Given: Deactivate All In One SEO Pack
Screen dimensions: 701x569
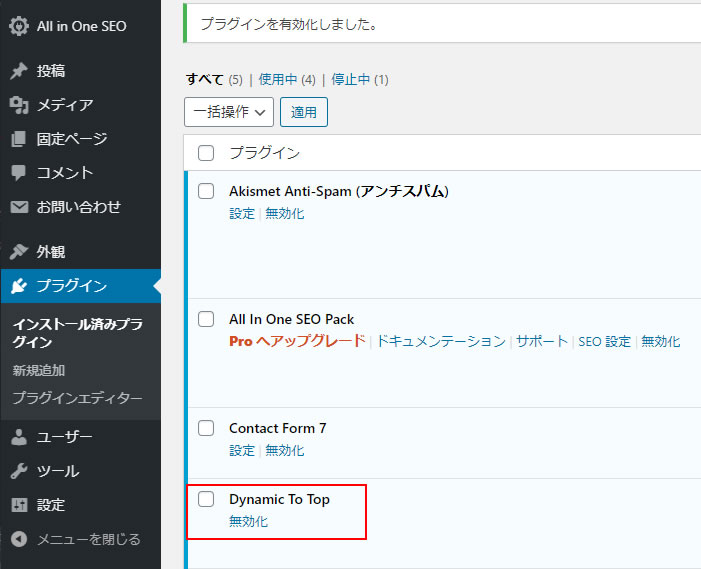Looking at the screenshot, I should [661, 341].
